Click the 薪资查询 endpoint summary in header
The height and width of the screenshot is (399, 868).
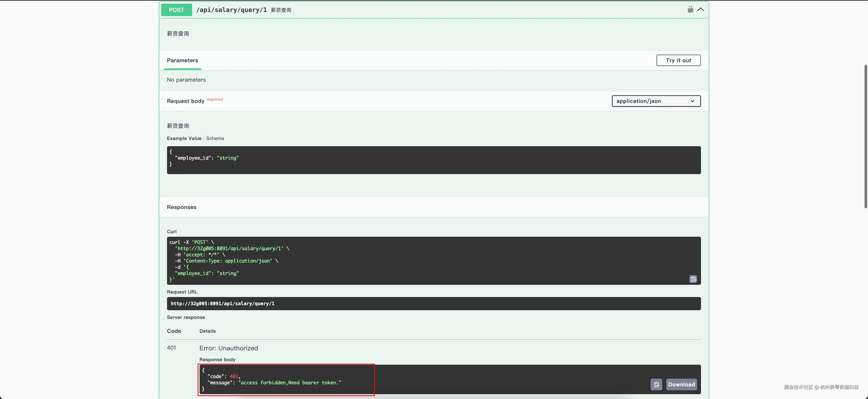[x=281, y=10]
